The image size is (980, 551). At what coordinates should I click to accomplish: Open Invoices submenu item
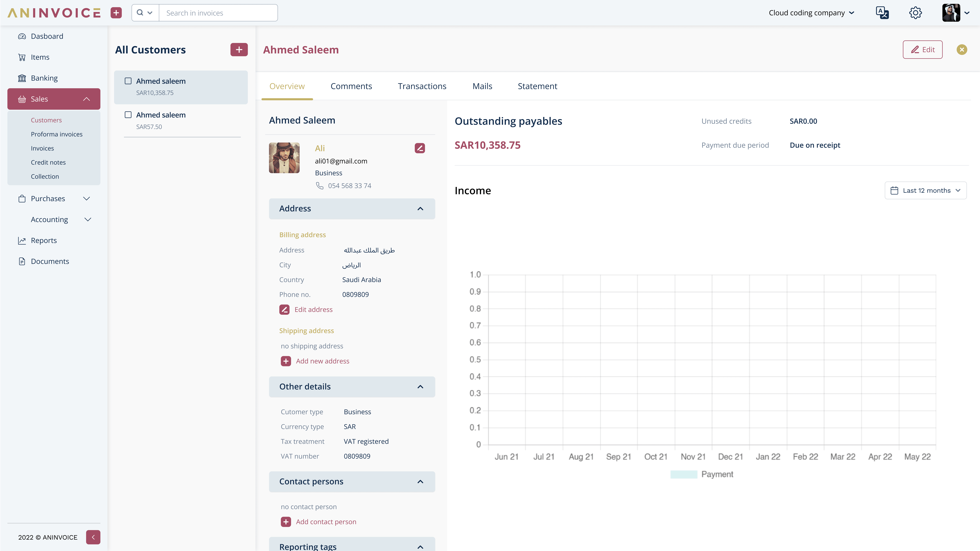pos(42,148)
